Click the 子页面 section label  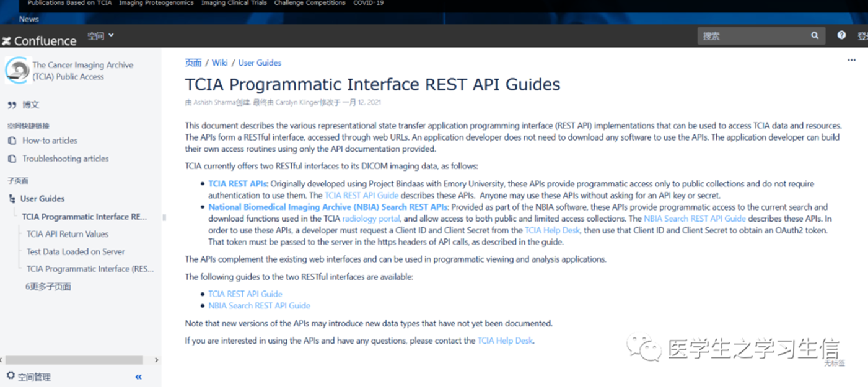coord(18,181)
